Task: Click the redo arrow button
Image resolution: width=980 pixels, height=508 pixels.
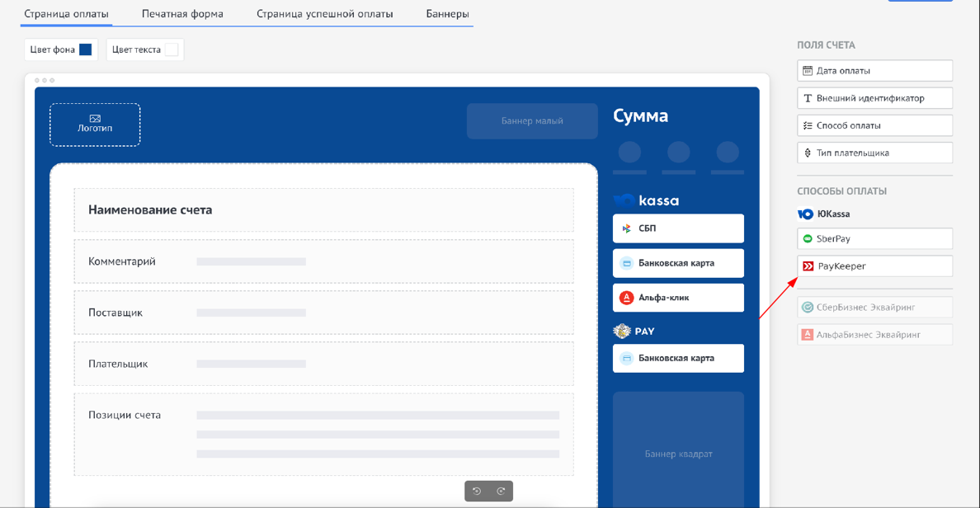Action: [x=501, y=492]
